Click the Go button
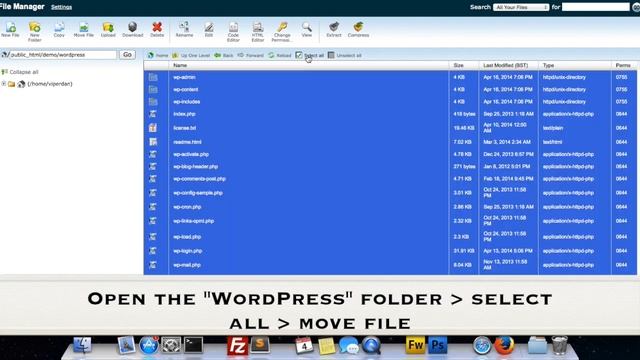 127,55
